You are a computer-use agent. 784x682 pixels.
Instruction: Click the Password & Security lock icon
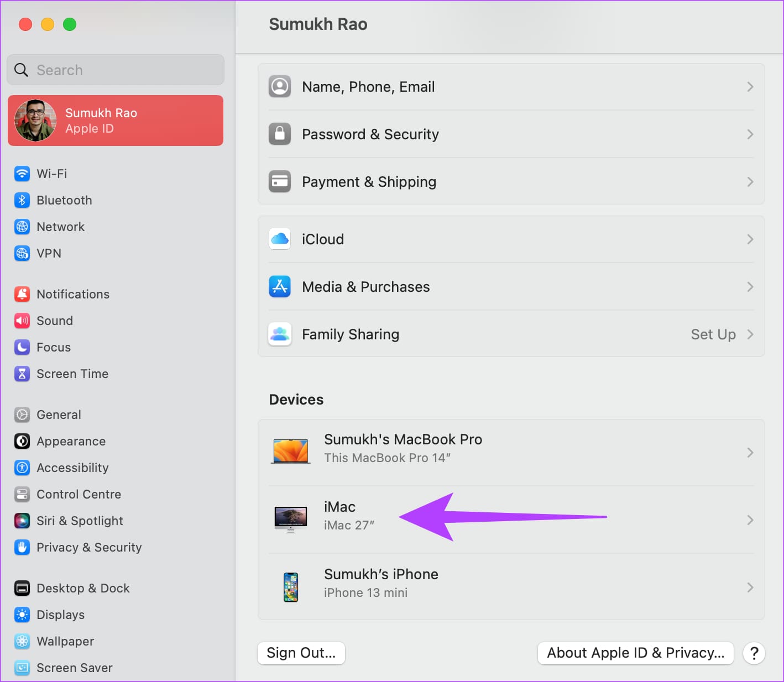(280, 134)
